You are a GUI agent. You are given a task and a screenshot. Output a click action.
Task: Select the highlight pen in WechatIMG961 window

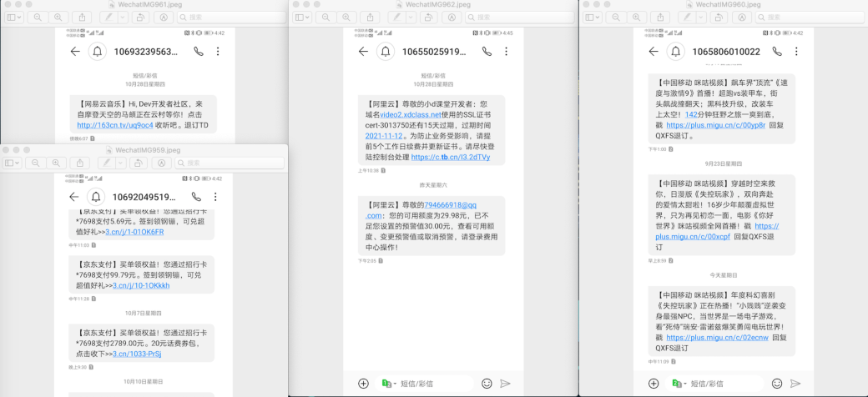point(109,18)
